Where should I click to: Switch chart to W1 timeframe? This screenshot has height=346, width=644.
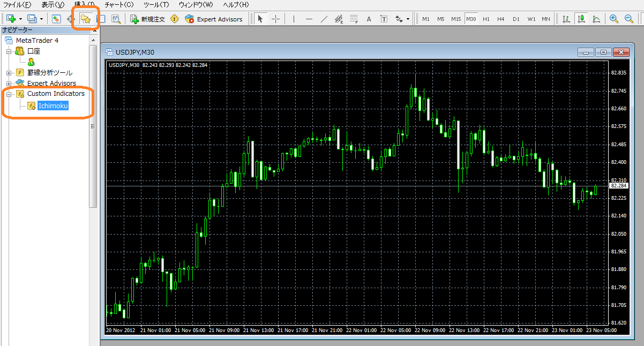pos(531,19)
